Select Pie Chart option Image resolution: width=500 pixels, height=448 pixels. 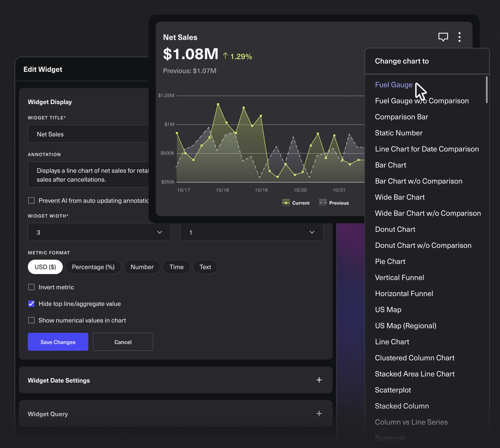click(390, 262)
